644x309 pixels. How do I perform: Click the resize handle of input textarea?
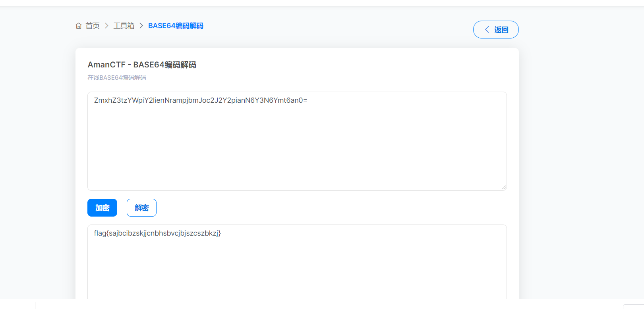pos(503,187)
